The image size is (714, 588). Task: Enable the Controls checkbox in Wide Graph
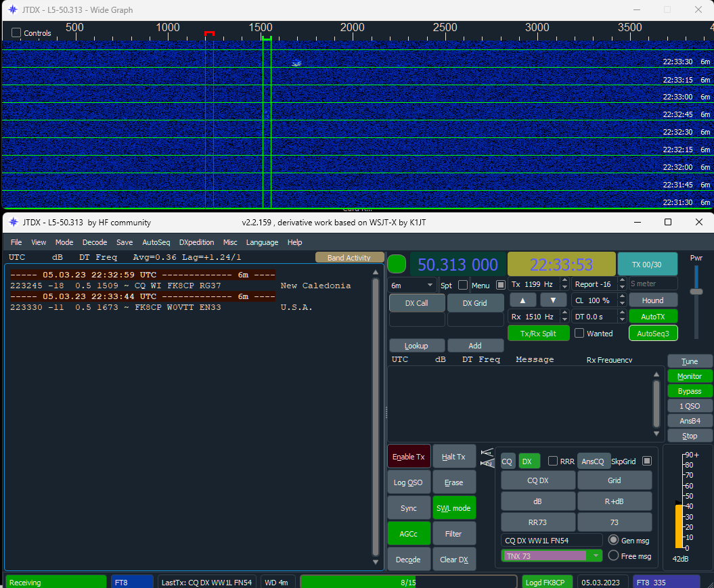(16, 32)
